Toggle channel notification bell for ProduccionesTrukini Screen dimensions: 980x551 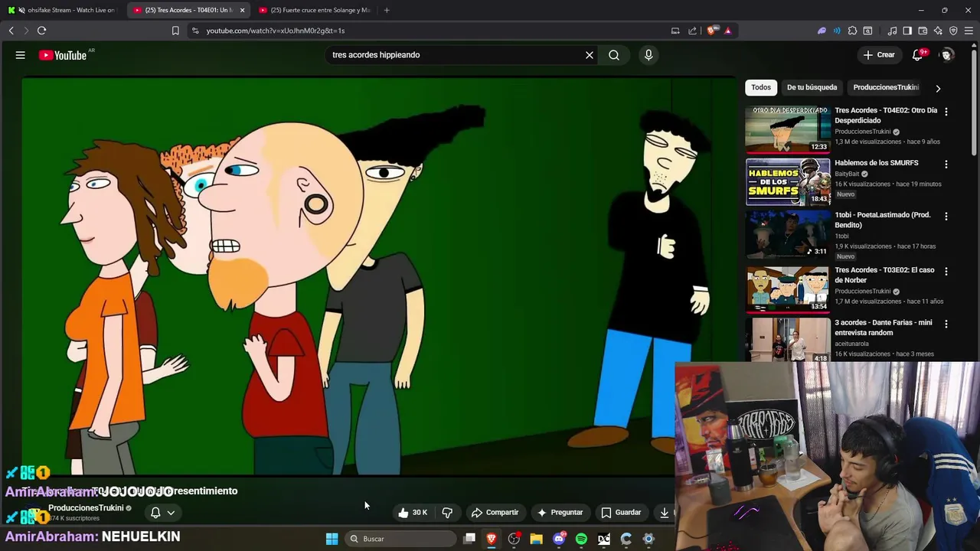(155, 513)
